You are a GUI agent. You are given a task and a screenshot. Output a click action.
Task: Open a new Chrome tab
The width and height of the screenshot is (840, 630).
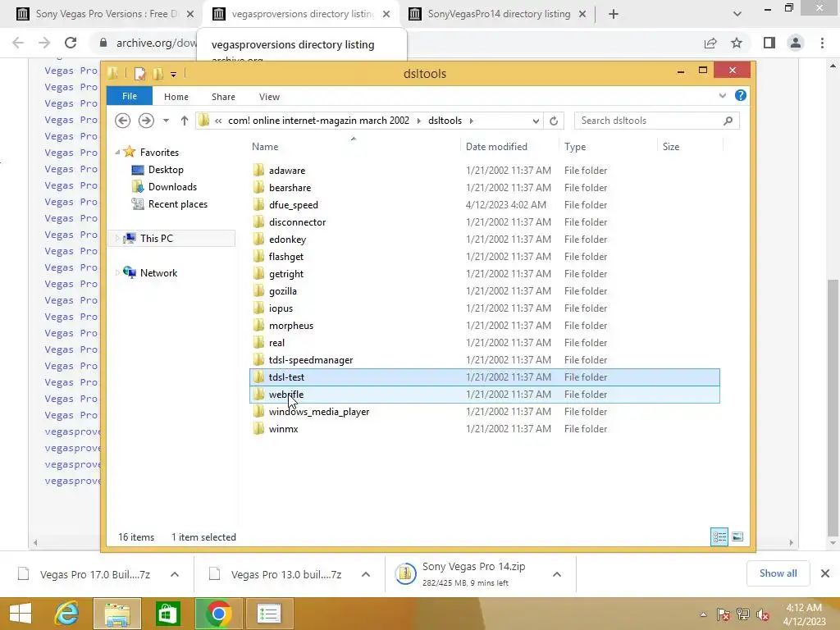(614, 14)
